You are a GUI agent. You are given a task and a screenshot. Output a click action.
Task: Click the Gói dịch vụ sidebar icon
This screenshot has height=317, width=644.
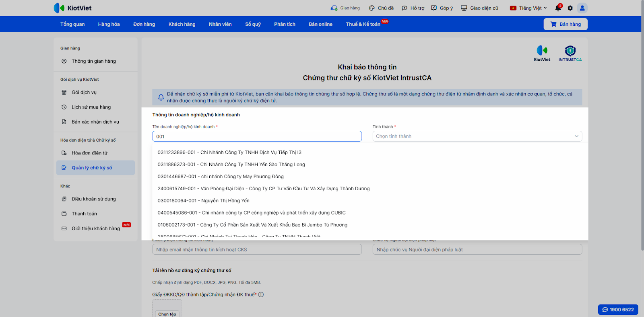[x=64, y=92]
